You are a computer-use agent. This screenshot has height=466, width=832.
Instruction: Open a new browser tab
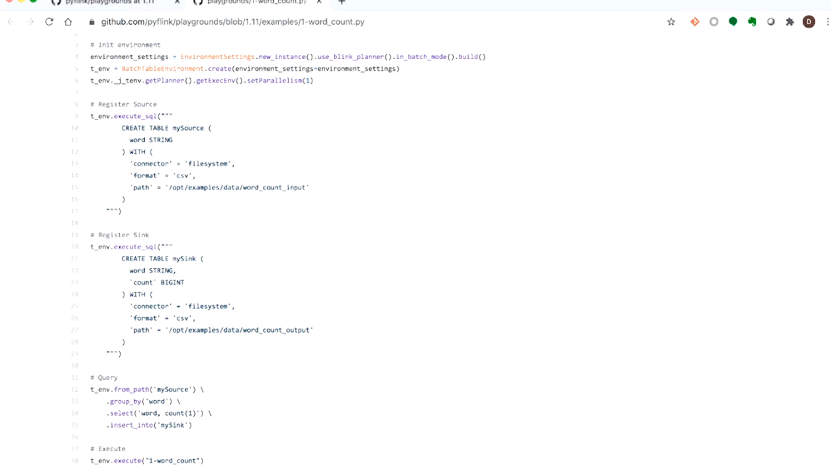342,2
